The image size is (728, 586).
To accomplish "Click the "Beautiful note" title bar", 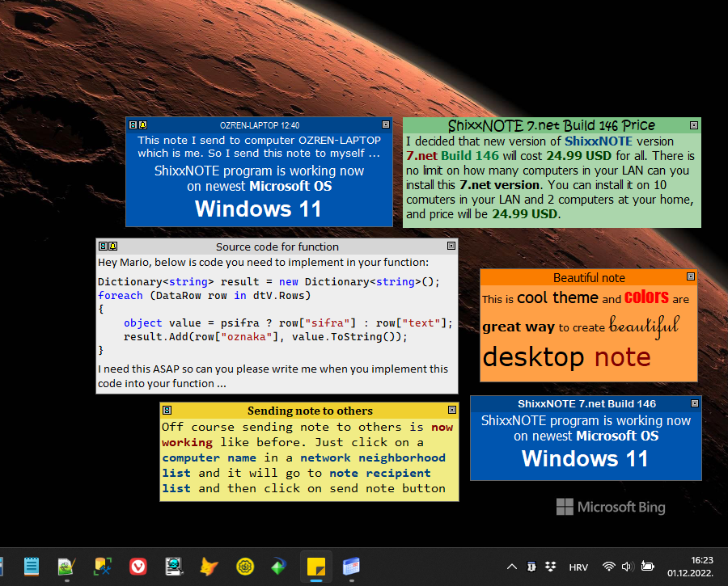I will (x=589, y=277).
